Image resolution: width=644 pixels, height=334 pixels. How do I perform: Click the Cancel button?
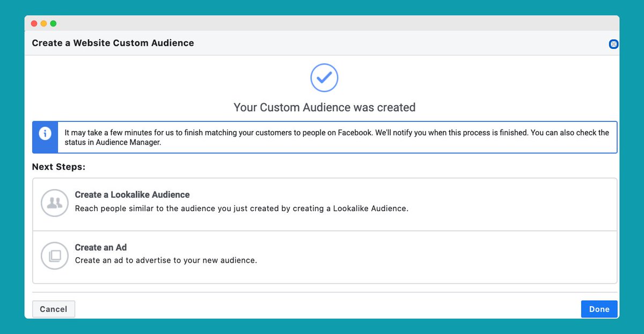tap(54, 309)
